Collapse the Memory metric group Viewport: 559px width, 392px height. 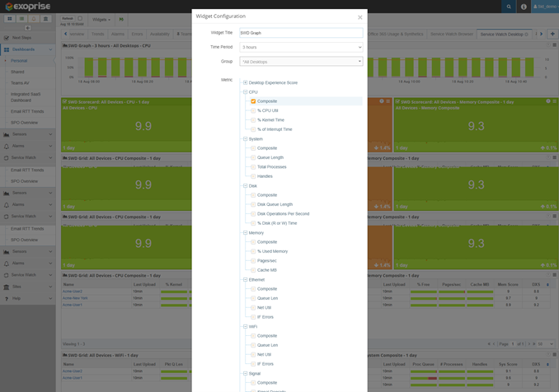[x=245, y=232]
